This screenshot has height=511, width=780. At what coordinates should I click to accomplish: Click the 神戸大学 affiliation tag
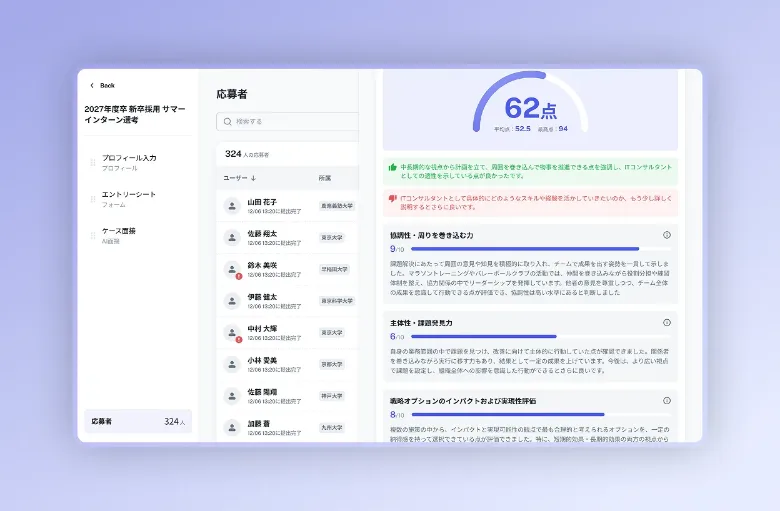tap(332, 396)
